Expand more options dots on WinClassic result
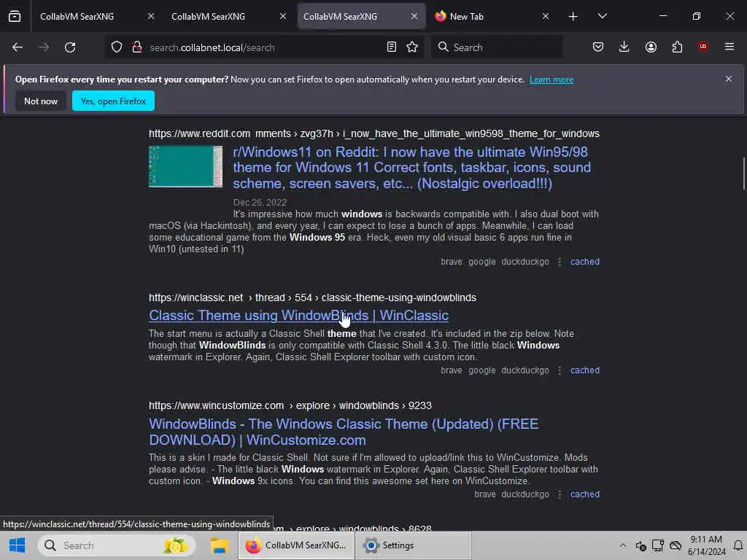Image resolution: width=747 pixels, height=560 pixels. coord(560,370)
